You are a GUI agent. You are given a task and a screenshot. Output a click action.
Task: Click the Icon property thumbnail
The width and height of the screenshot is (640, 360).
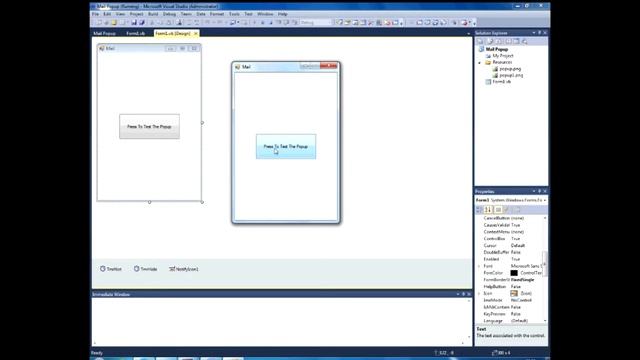click(x=514, y=293)
